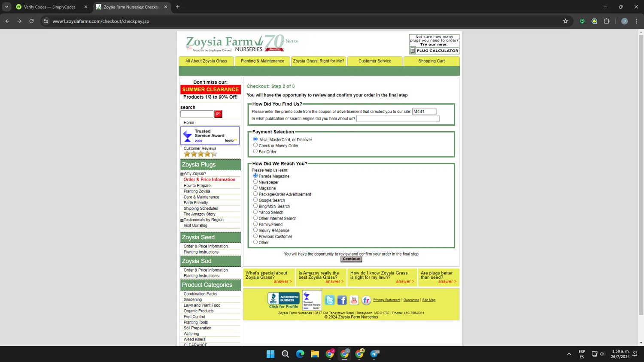Choose Bing/MSN Search option
This screenshot has height=362, width=644.
255,205
